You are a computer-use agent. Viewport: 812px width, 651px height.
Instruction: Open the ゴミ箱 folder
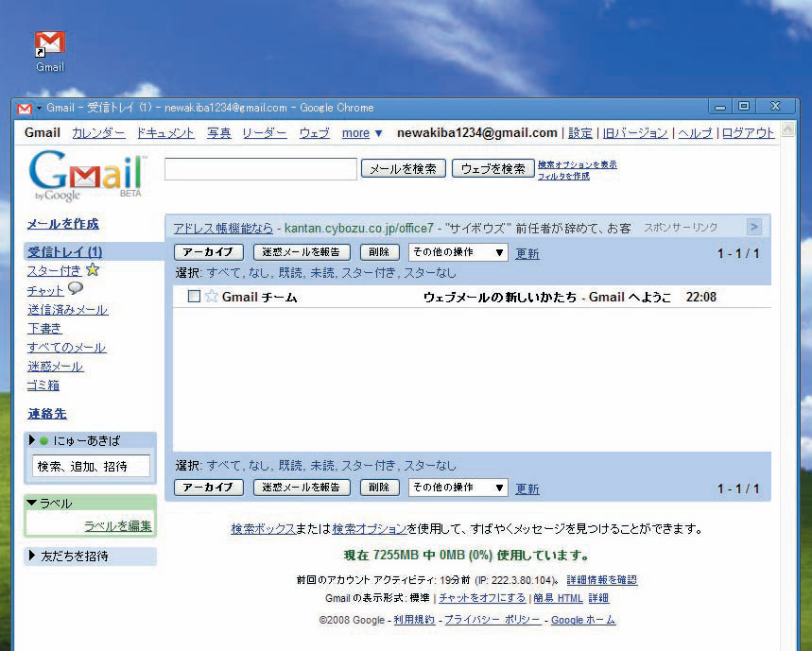(43, 385)
